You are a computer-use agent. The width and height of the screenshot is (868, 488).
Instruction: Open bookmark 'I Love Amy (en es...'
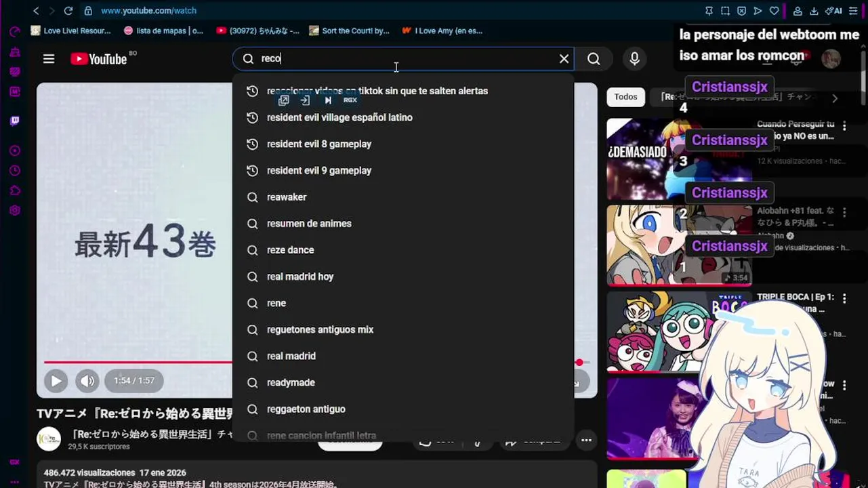pos(442,30)
